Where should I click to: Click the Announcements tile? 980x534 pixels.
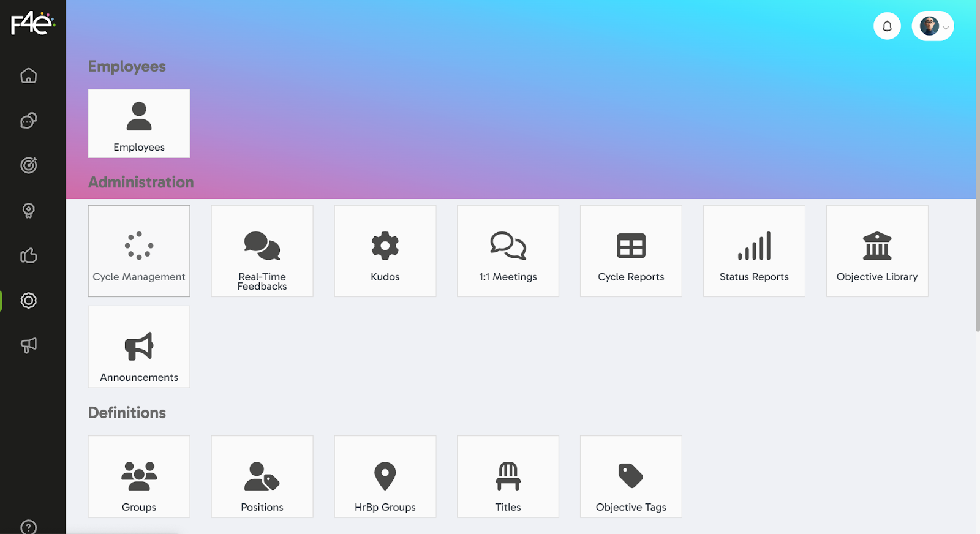click(139, 347)
